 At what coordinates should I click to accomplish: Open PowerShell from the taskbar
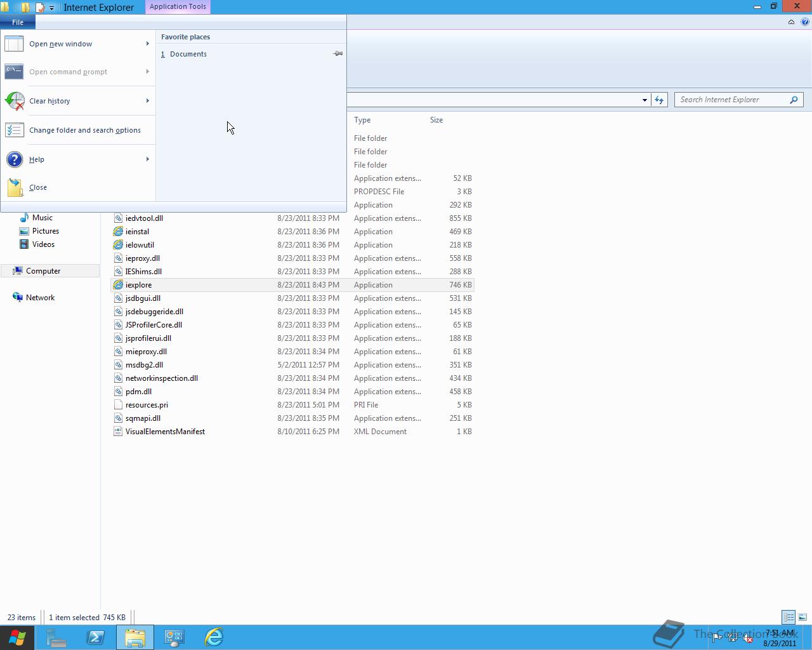(x=96, y=637)
